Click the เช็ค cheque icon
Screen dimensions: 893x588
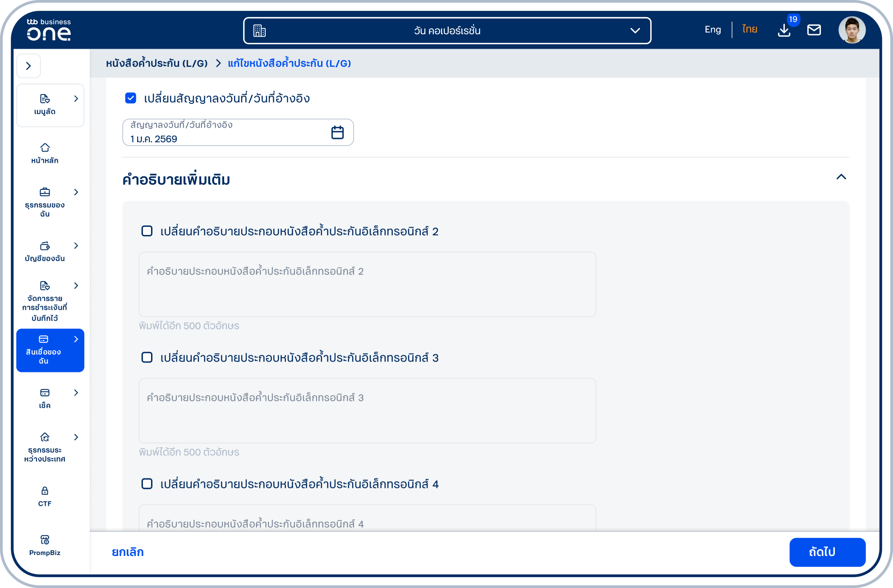[x=45, y=393]
